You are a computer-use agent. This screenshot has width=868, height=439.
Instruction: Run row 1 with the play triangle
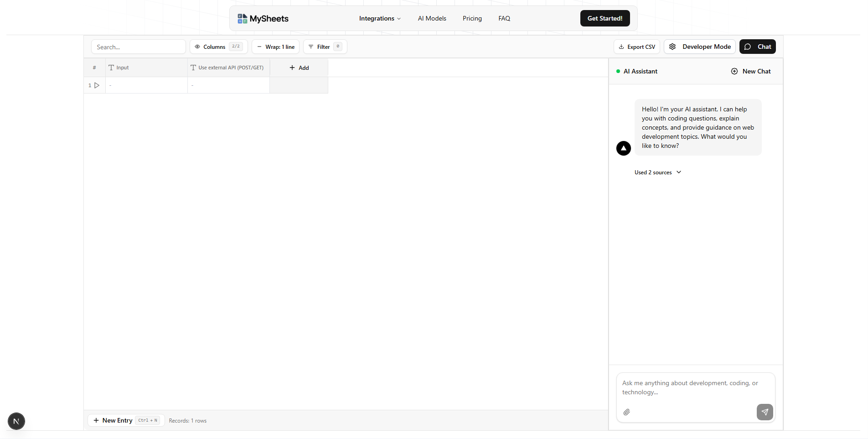point(97,85)
